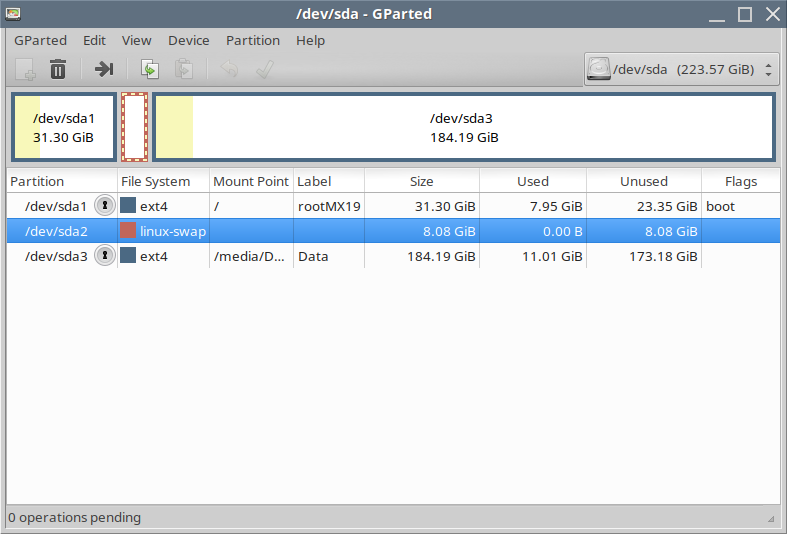787x534 pixels.
Task: Click the lock icon next to /dev/sda1
Action: coord(104,206)
